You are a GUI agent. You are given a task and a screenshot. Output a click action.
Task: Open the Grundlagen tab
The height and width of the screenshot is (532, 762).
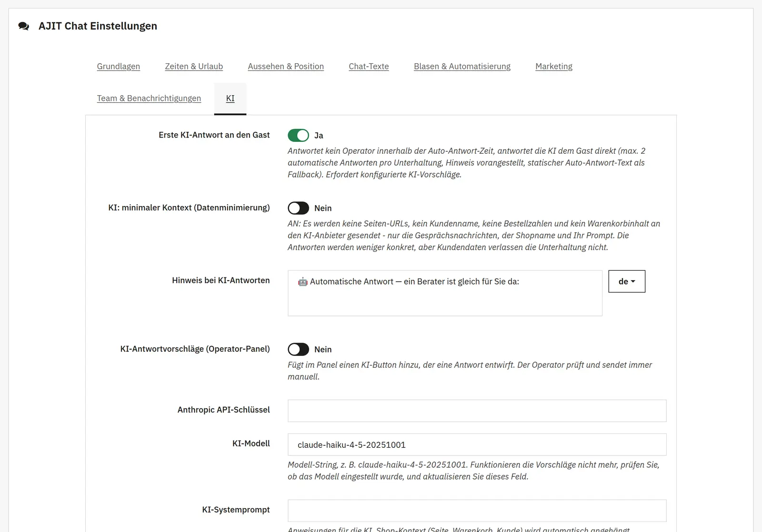(119, 66)
